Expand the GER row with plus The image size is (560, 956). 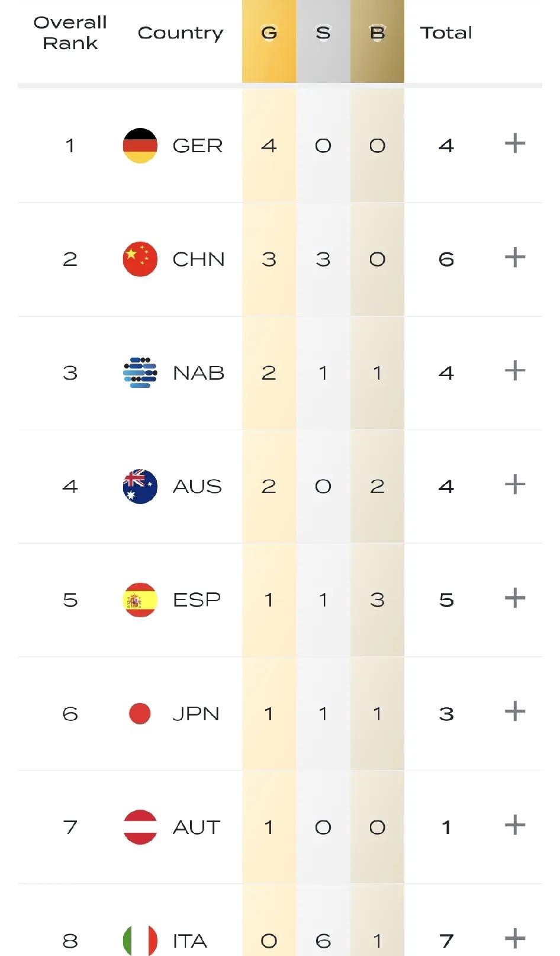(x=515, y=143)
